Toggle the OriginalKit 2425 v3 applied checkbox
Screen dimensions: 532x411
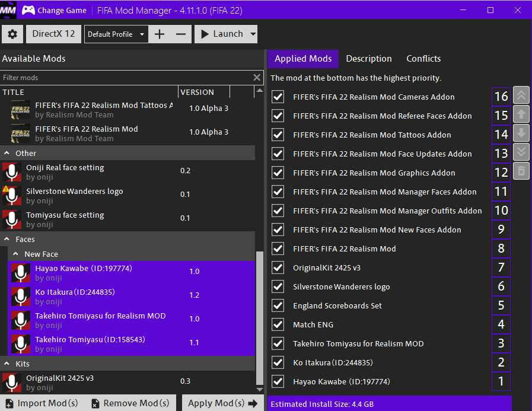point(278,268)
